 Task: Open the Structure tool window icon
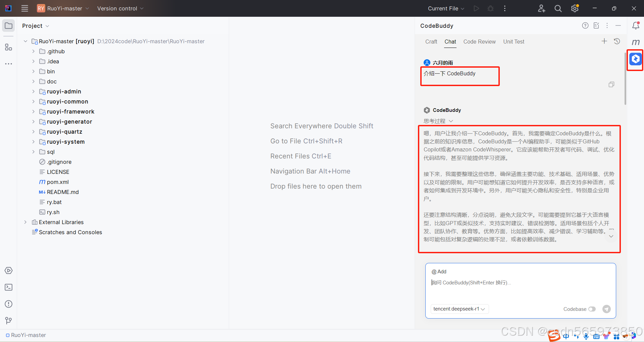pos(8,47)
